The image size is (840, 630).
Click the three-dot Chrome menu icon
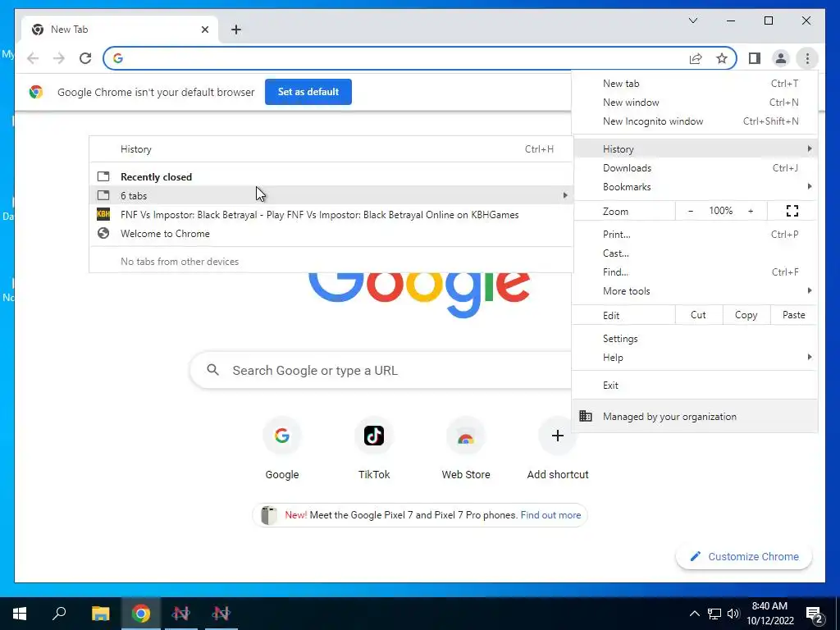tap(807, 58)
